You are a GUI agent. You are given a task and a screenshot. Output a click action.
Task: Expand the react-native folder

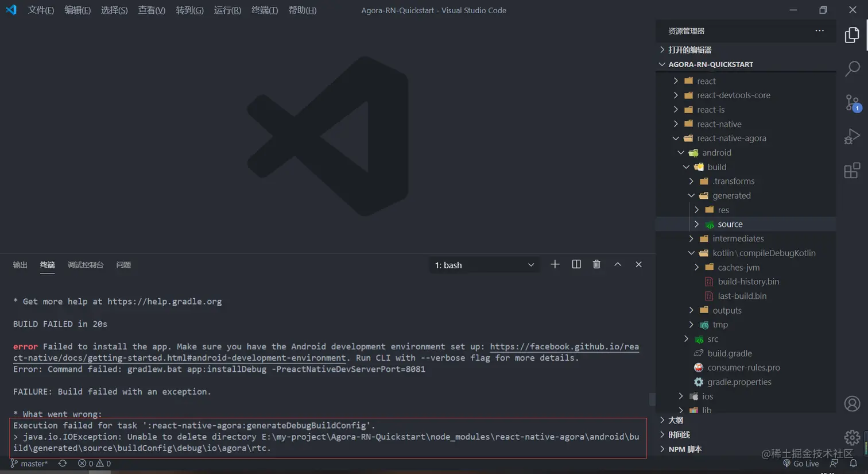[746, 124]
